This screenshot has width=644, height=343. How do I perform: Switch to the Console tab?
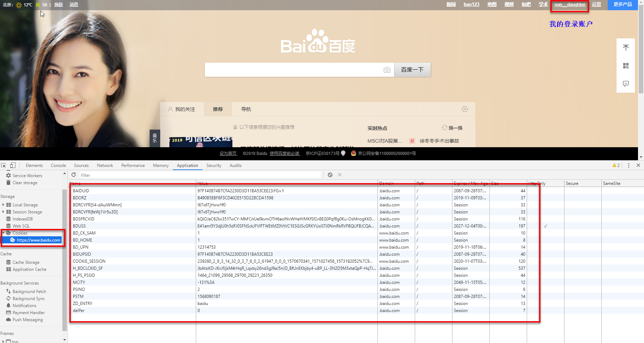58,165
